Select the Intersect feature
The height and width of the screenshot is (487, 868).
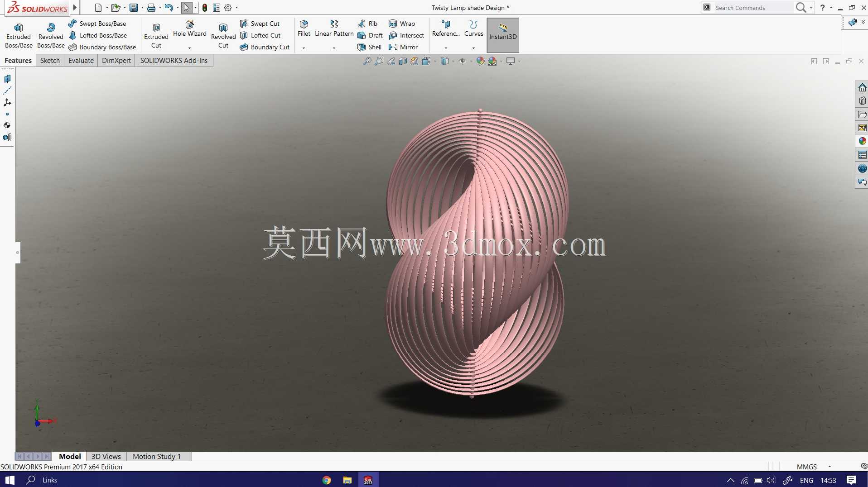click(406, 35)
